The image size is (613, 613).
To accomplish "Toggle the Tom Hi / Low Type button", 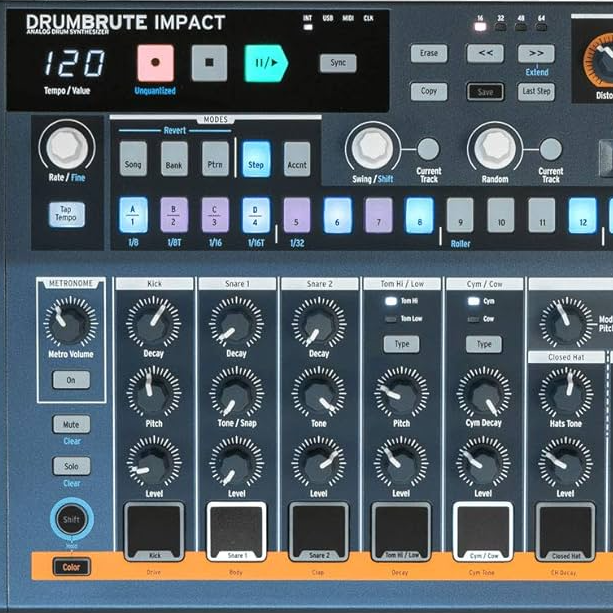I will [x=401, y=344].
